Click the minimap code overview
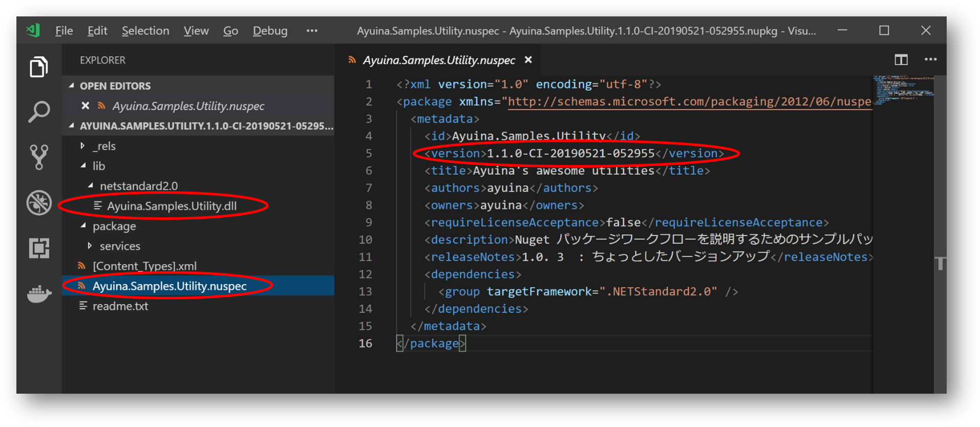 903,90
